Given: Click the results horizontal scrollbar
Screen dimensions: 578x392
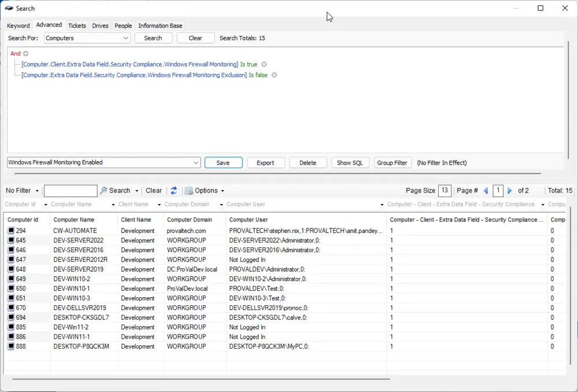Looking at the screenshot, I should coord(201,379).
